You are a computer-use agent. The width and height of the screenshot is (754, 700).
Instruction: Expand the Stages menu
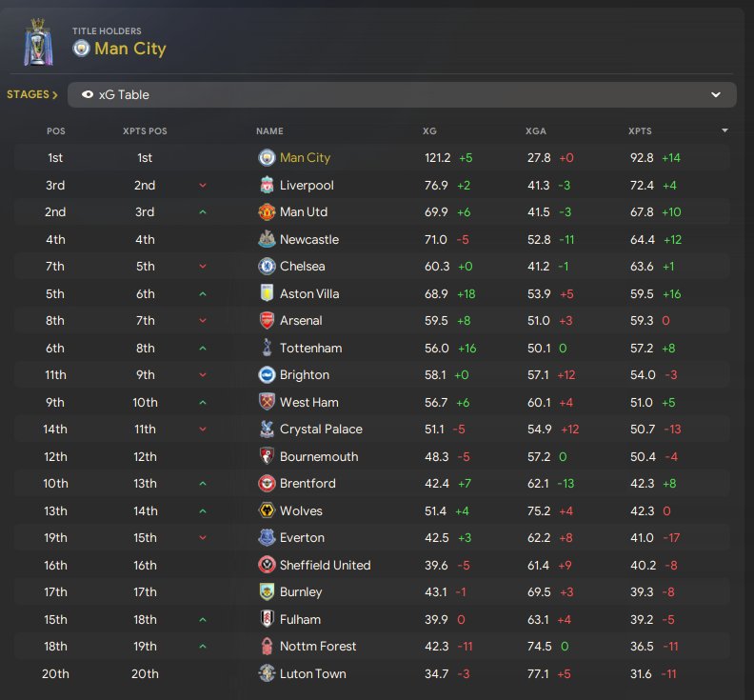tap(32, 95)
